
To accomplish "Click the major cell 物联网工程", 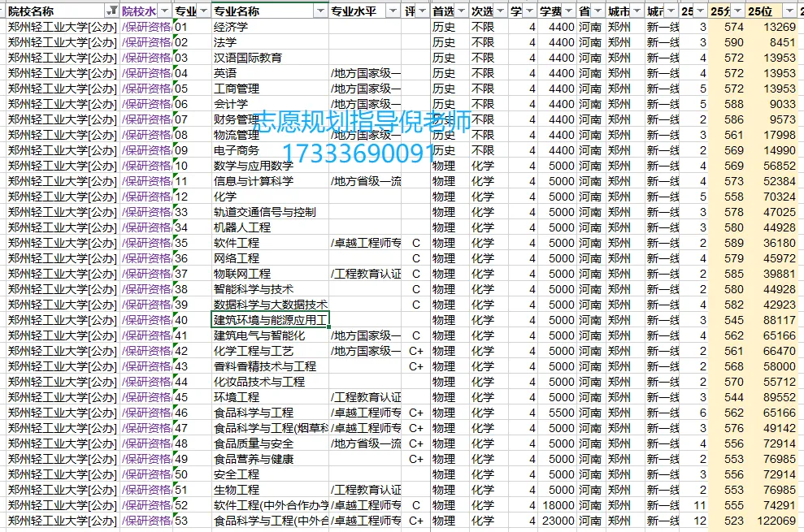I will tap(270, 274).
